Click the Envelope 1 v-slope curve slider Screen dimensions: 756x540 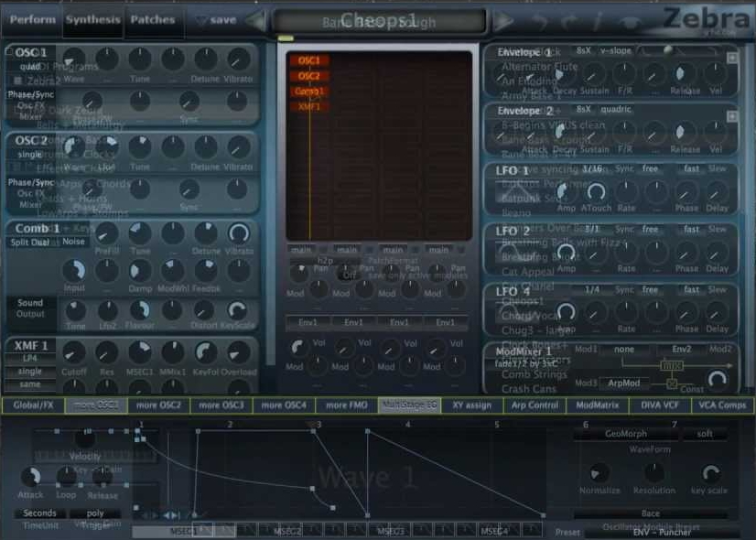[x=680, y=50]
